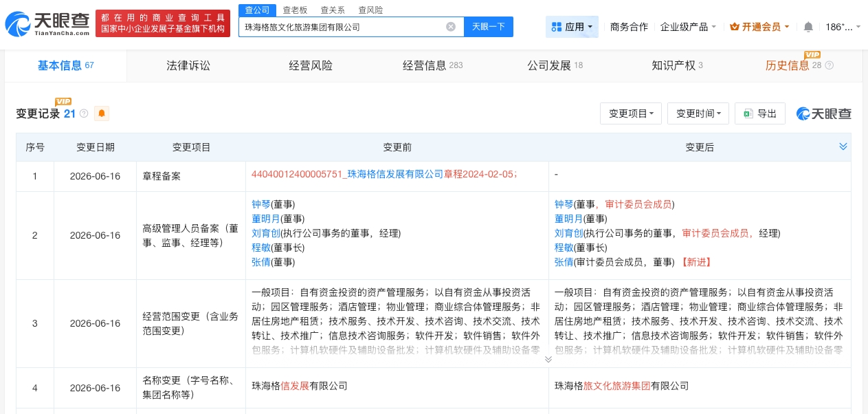Select the 查风险 search tab

pyautogui.click(x=370, y=10)
